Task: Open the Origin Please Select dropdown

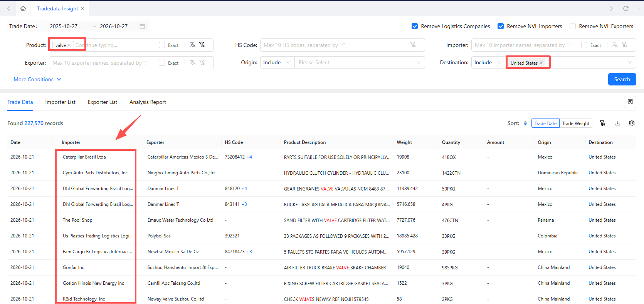Action: coord(360,62)
